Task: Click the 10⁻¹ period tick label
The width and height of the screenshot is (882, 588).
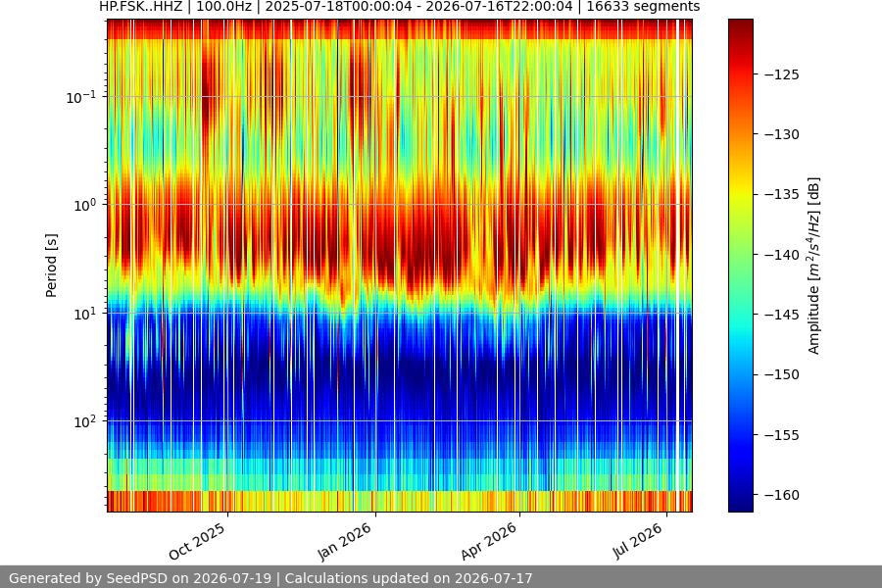Action: click(81, 97)
